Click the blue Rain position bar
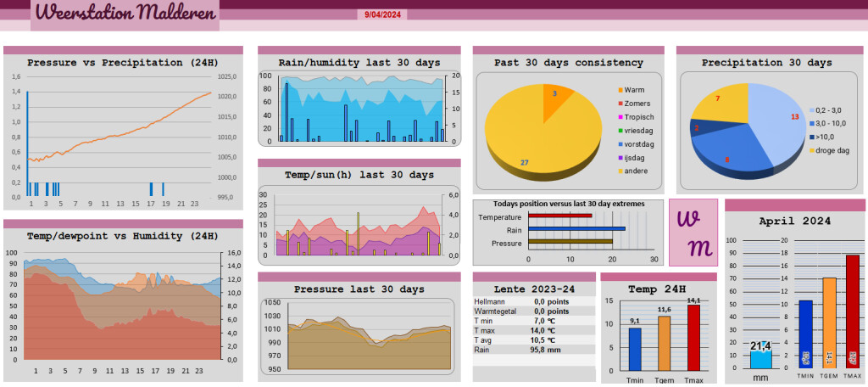 (x=576, y=228)
